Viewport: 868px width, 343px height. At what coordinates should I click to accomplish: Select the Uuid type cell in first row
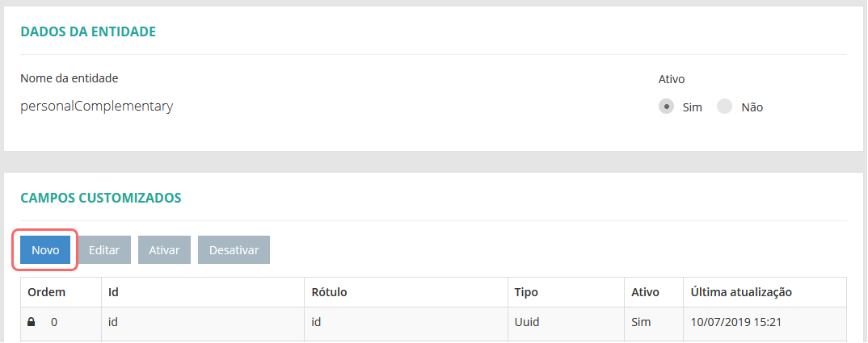click(x=526, y=322)
